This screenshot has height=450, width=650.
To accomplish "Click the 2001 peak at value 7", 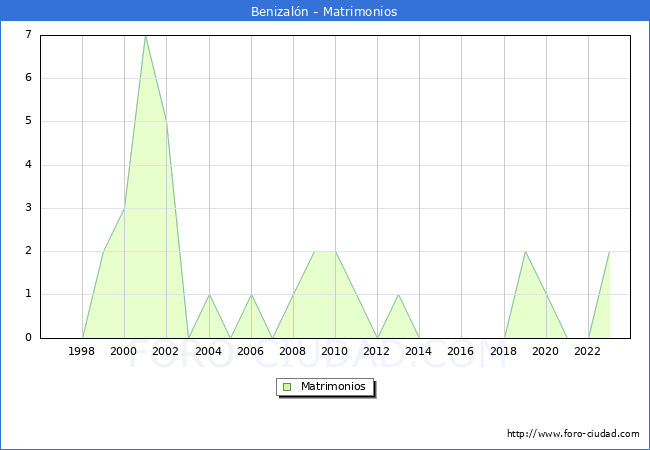I will point(145,36).
